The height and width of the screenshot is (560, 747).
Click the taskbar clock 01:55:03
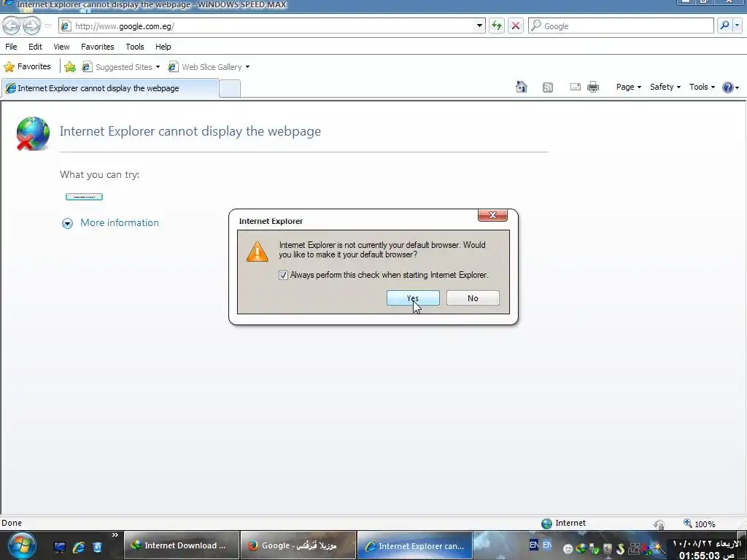706,555
